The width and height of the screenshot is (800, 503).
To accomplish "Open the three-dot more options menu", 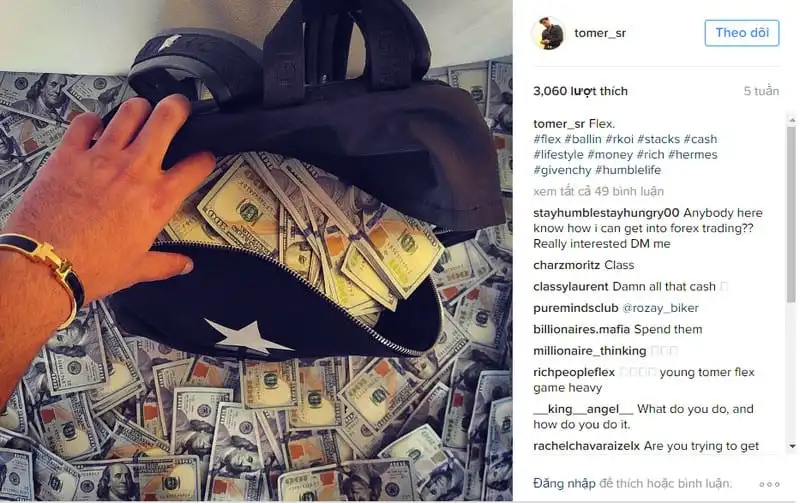I will [769, 484].
